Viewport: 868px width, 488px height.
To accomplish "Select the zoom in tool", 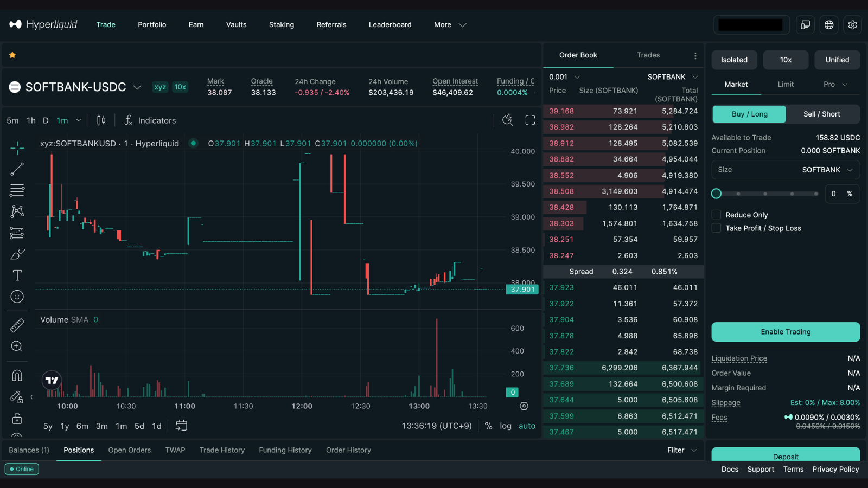I will tap(17, 346).
